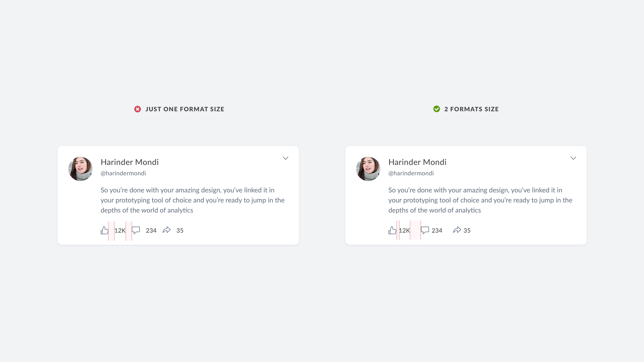Image resolution: width=644 pixels, height=362 pixels.
Task: Open the @harindermondi handle on the right card
Action: tap(411, 173)
